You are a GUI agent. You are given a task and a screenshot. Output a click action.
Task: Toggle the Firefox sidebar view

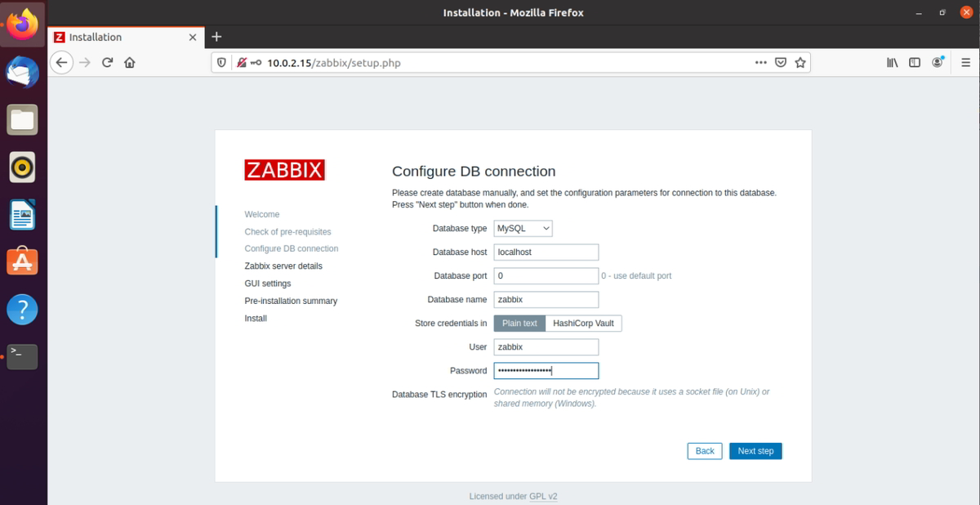click(914, 62)
